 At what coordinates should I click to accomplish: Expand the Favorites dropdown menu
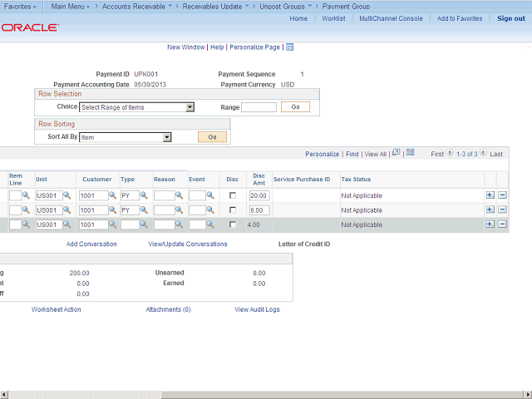click(x=17, y=6)
